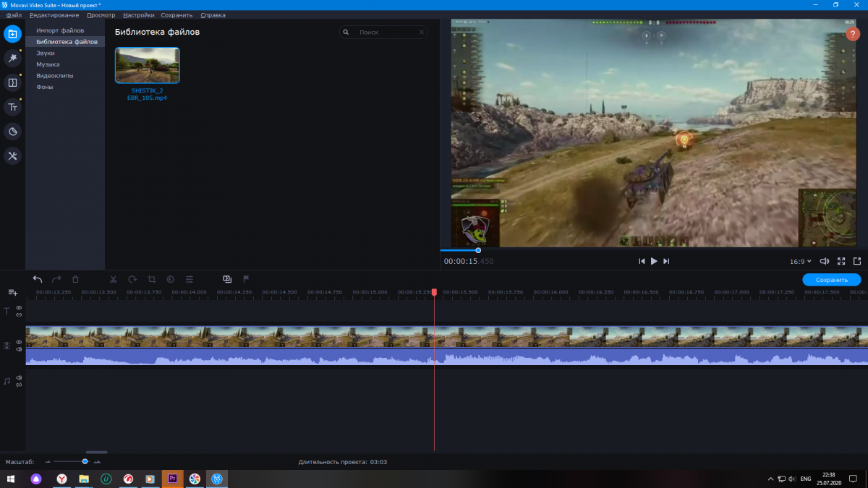The height and width of the screenshot is (488, 868).
Task: Open the 16:9 aspect ratio dropdown
Action: point(800,262)
